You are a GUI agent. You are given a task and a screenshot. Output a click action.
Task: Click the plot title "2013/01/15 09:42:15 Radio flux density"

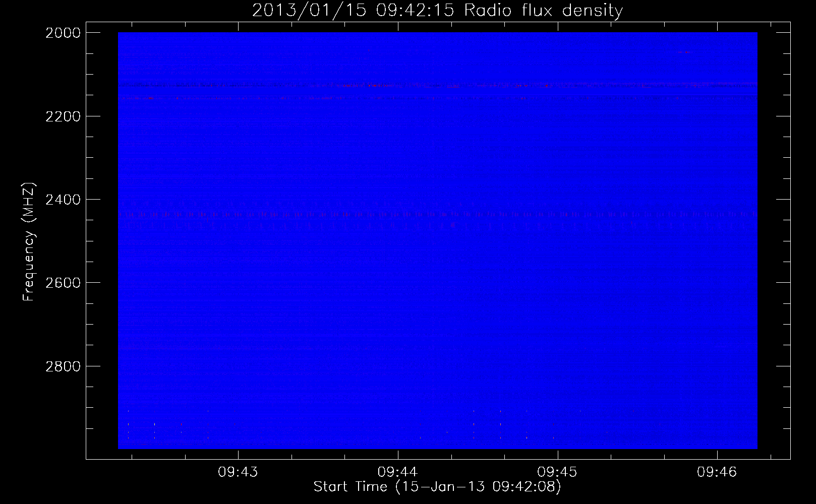tap(437, 11)
